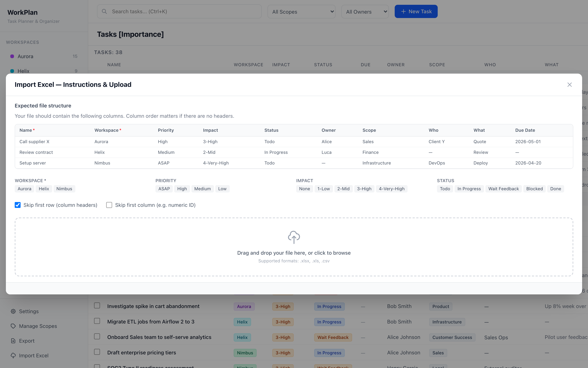Viewport: 588px width, 368px height.
Task: Click the WorkPlan app title
Action: click(22, 12)
